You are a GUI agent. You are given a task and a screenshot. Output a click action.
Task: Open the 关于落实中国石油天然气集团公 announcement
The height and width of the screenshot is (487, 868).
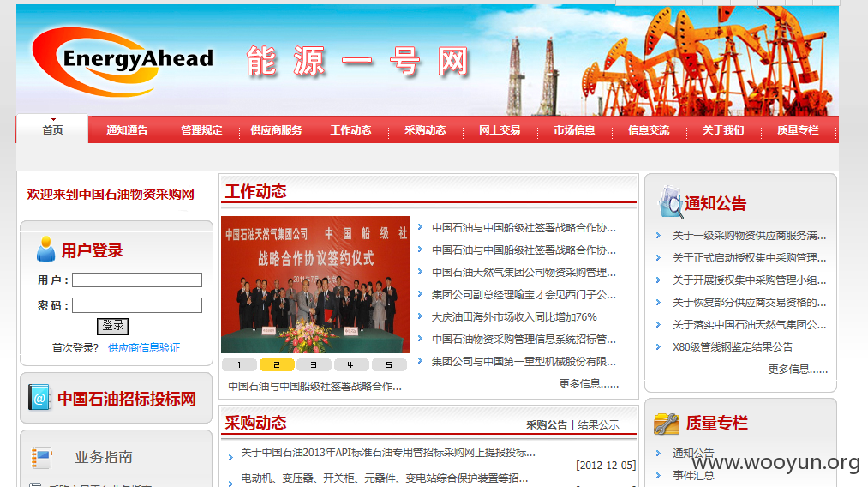pyautogui.click(x=750, y=324)
